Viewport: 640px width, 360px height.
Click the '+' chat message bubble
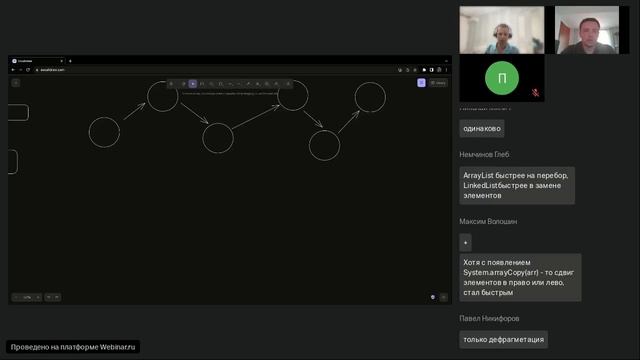coord(465,242)
